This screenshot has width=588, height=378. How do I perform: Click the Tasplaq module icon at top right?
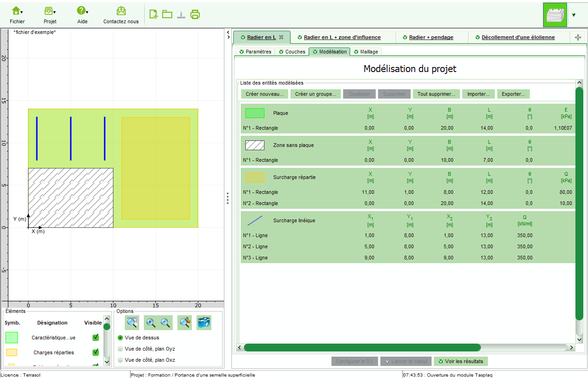555,14
